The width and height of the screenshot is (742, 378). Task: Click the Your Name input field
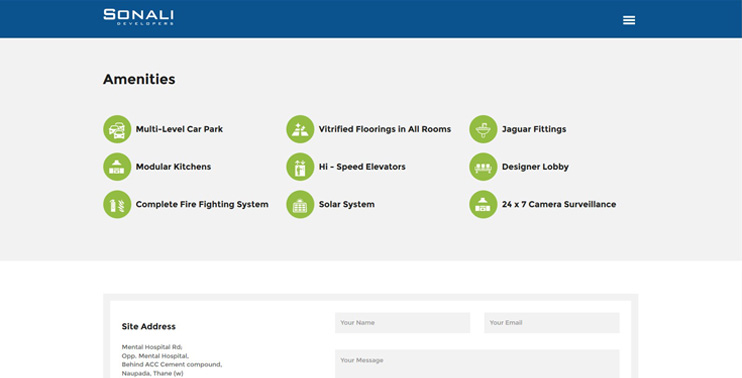tap(402, 323)
